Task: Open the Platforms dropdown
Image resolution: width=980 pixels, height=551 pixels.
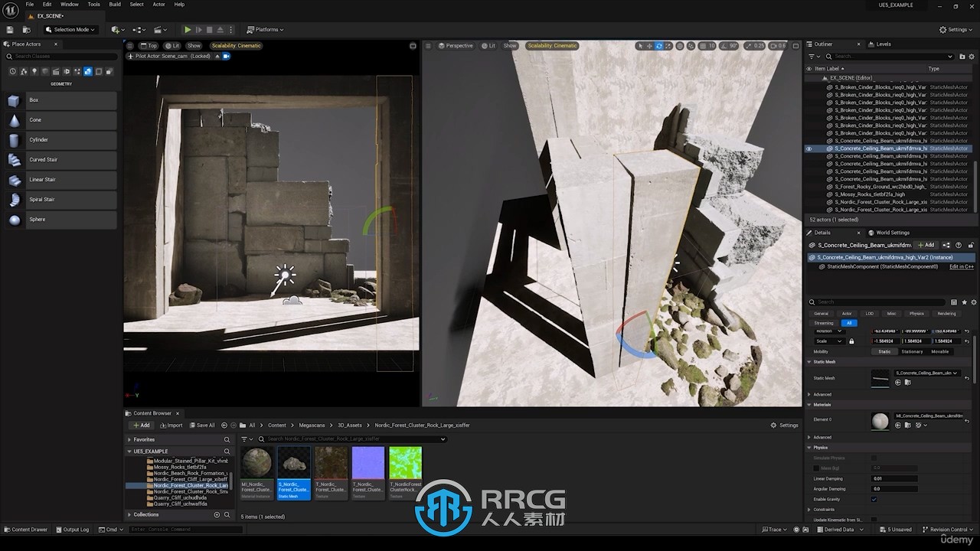Action: coord(265,30)
